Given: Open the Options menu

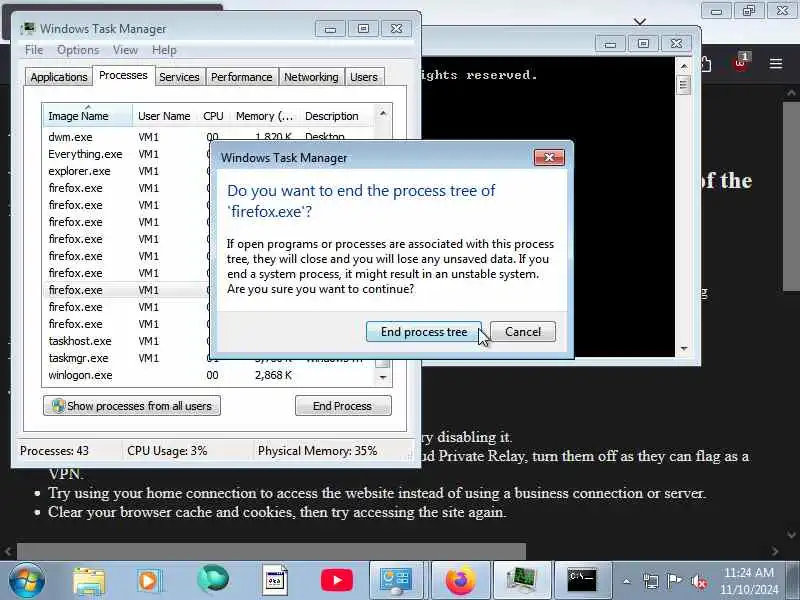Looking at the screenshot, I should click(x=78, y=50).
